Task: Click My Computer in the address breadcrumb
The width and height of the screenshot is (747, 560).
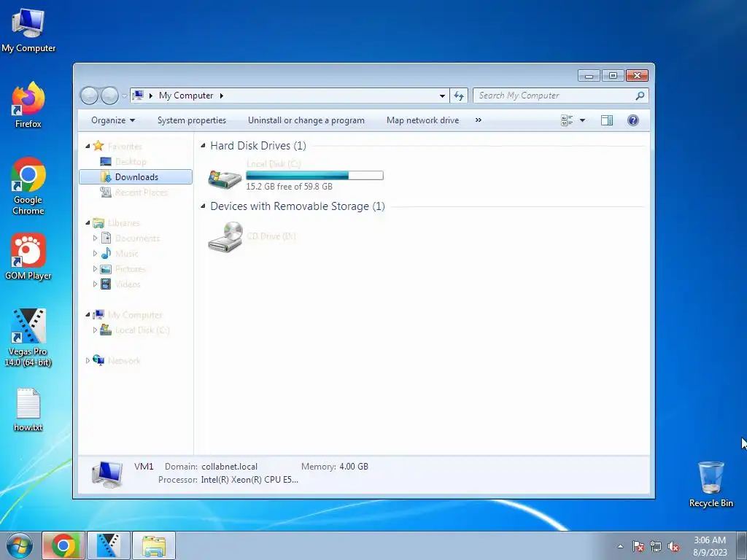Action: (186, 96)
